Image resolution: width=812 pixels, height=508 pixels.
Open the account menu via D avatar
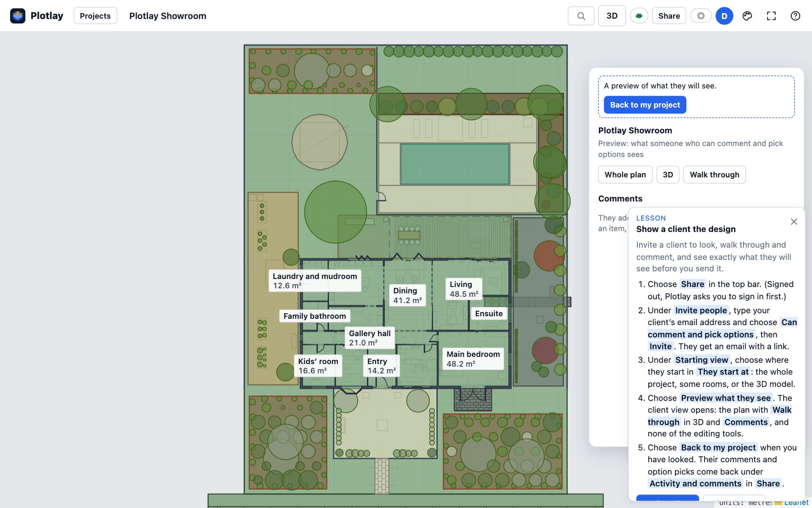coord(724,16)
